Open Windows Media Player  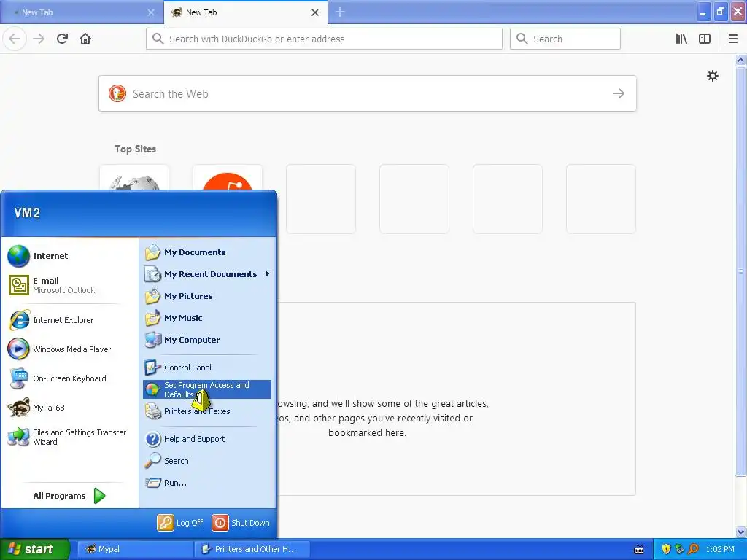[71, 349]
